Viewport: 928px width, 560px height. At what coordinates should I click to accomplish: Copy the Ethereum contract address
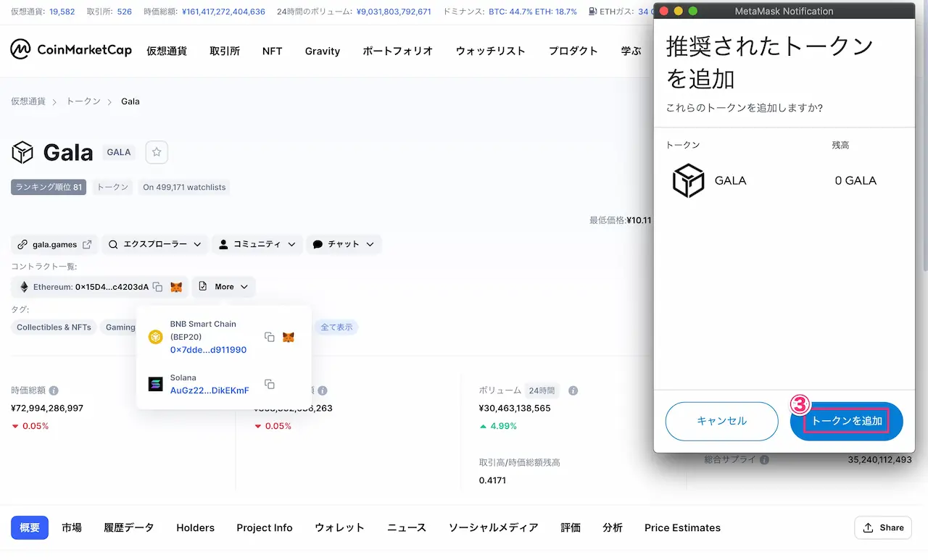[x=157, y=287]
